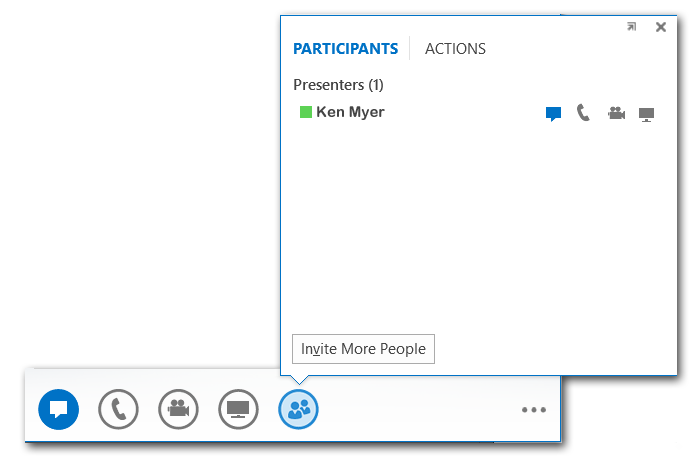693x465 pixels.
Task: Close the participants panel
Action: pos(660,27)
